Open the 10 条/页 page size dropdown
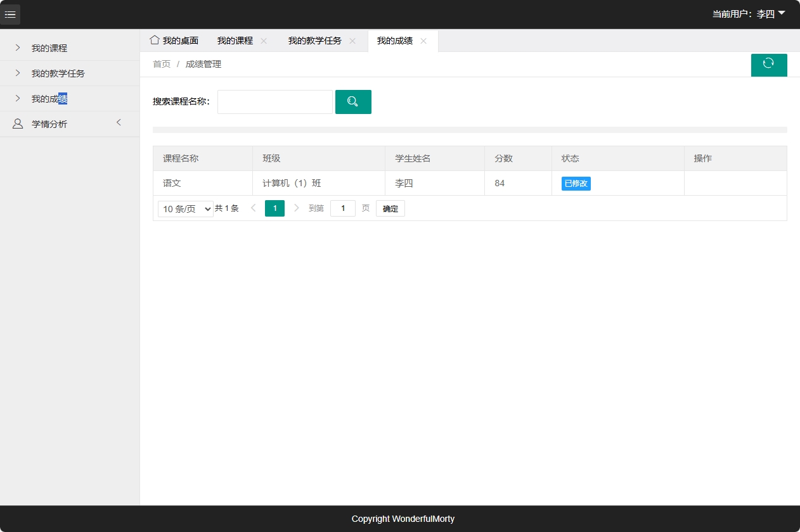 pos(185,208)
